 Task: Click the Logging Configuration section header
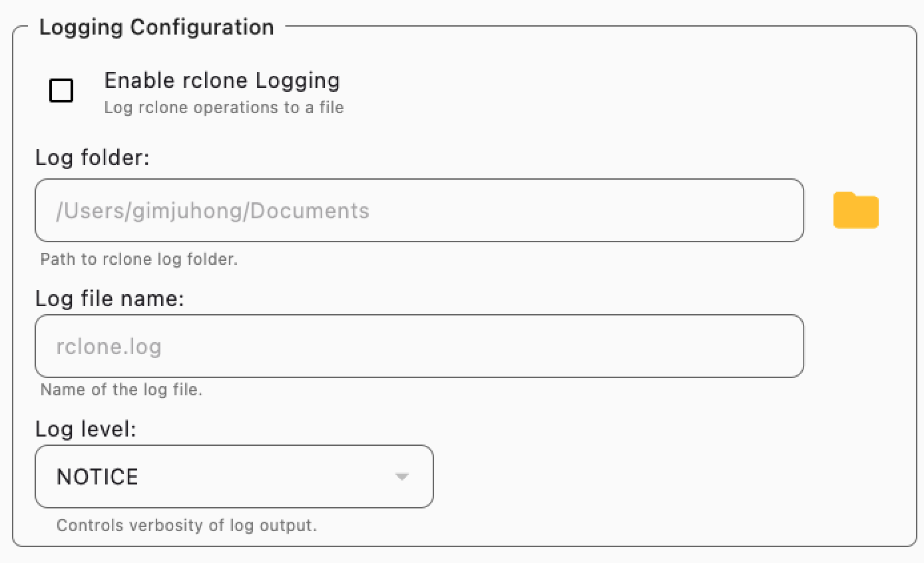pos(157,27)
